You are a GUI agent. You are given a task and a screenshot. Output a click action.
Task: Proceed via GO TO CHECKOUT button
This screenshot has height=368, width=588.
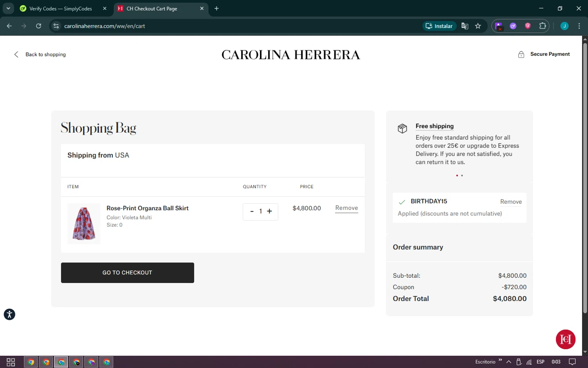[x=127, y=273]
